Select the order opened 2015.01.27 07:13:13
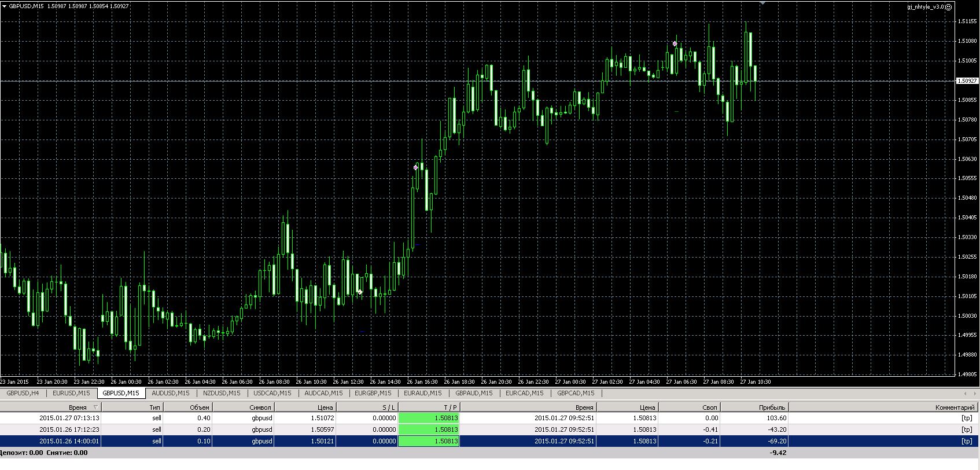 coord(489,418)
